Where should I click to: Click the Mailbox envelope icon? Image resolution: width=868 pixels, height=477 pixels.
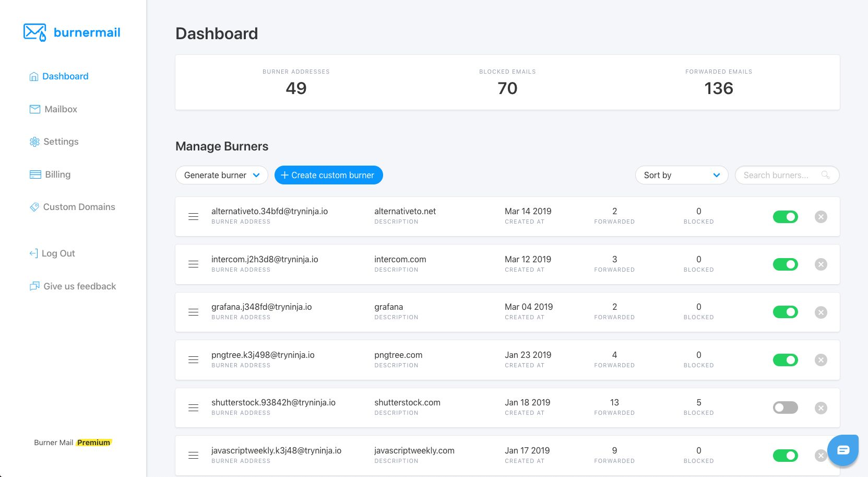[x=35, y=109]
